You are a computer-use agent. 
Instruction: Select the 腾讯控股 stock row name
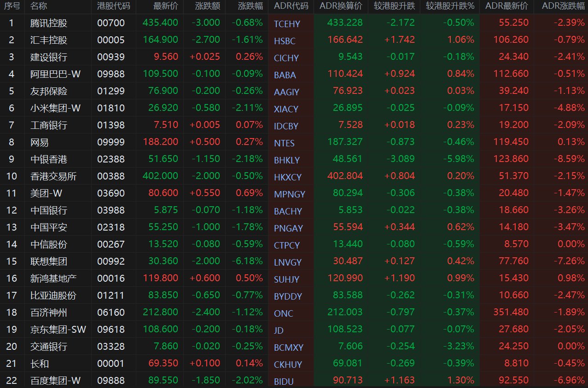(48, 23)
